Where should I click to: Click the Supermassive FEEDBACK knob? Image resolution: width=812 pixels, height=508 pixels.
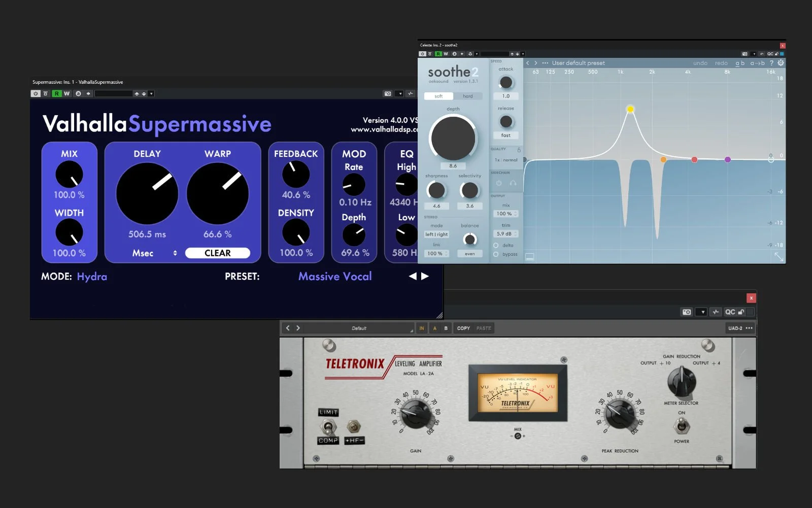click(296, 175)
